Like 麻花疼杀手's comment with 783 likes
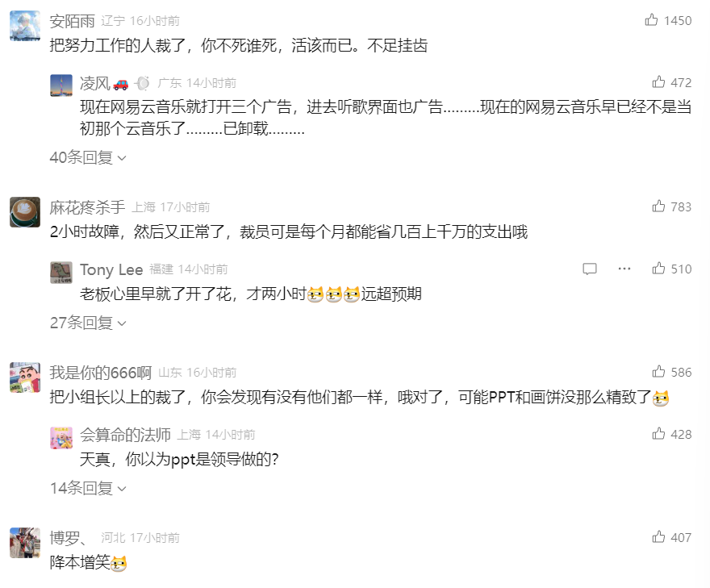The height and width of the screenshot is (588, 710). [658, 206]
